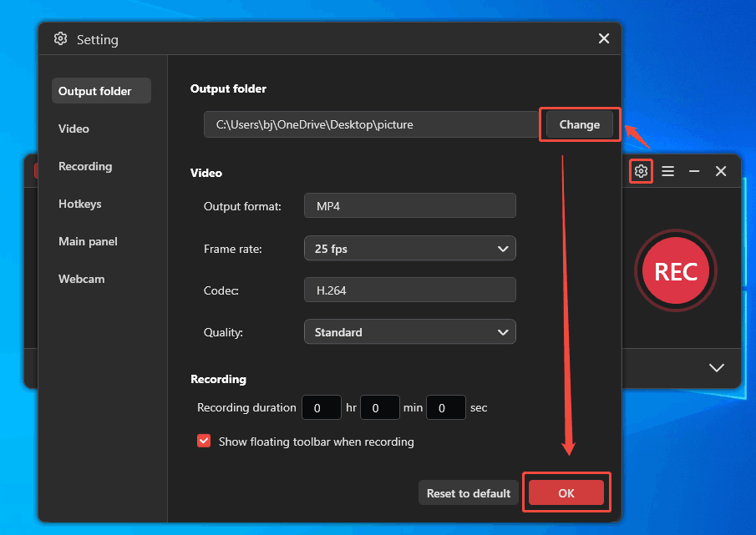Click the gear icon on the recorder toolbar

[641, 171]
